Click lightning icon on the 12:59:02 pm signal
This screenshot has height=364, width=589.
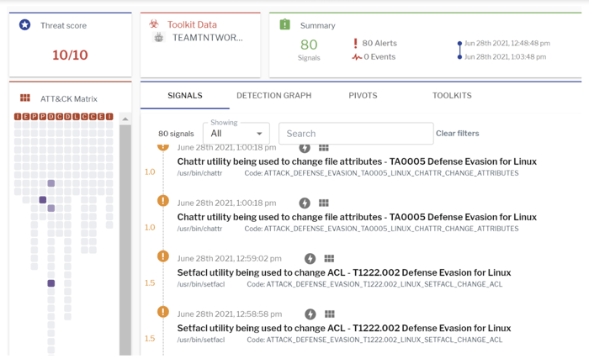click(x=310, y=259)
